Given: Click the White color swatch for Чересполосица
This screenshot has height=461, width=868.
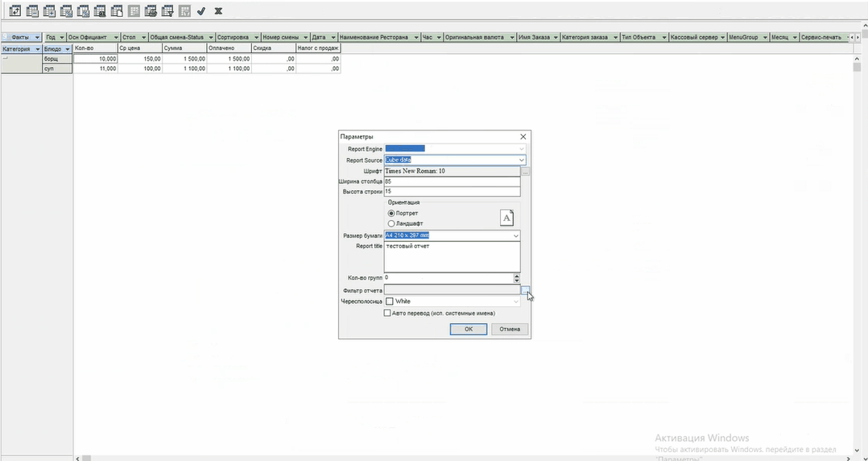Looking at the screenshot, I should tap(390, 301).
